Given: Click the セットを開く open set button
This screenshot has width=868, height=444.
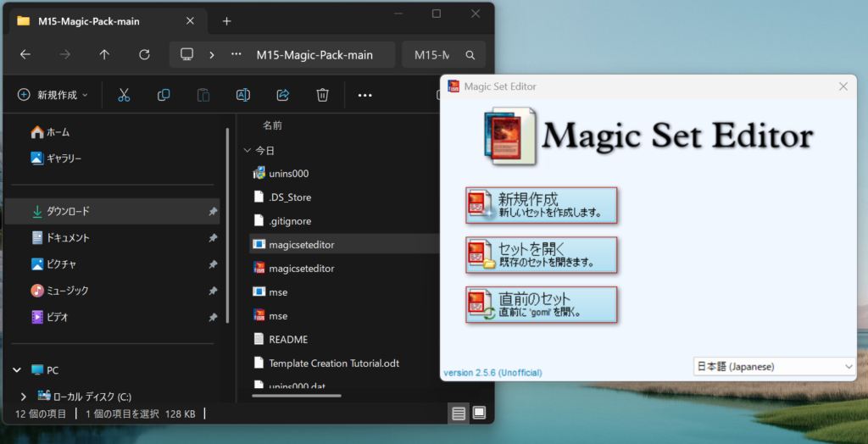Looking at the screenshot, I should pos(541,255).
